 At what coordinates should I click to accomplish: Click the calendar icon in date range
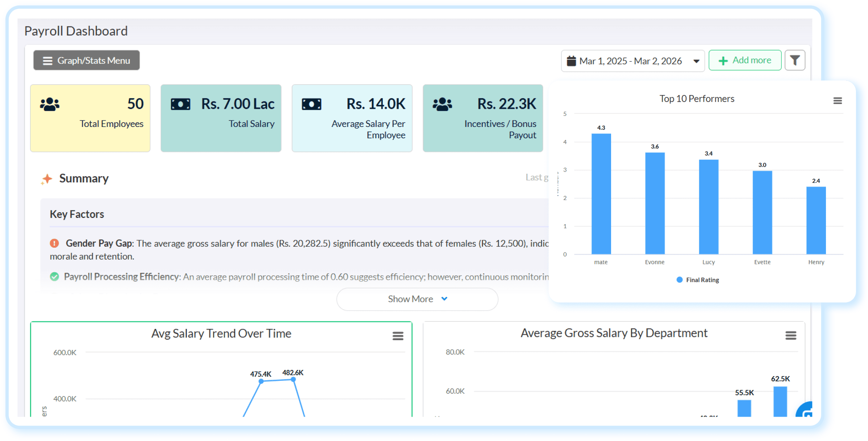click(x=571, y=61)
